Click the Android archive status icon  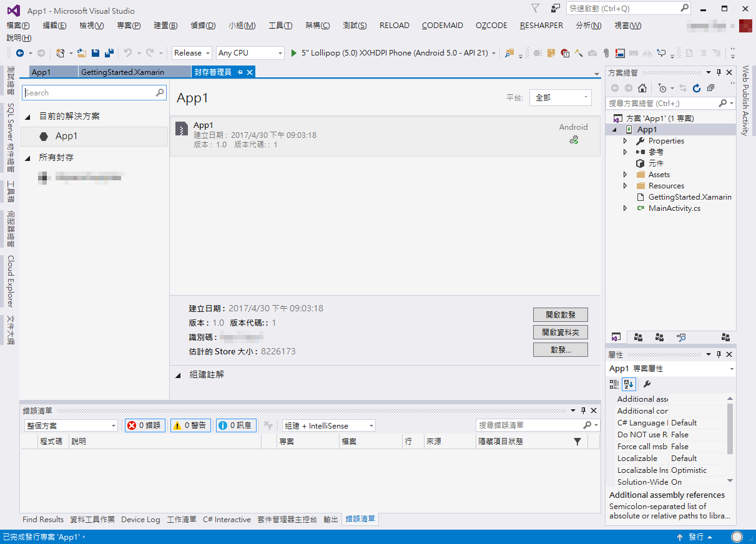pos(574,140)
